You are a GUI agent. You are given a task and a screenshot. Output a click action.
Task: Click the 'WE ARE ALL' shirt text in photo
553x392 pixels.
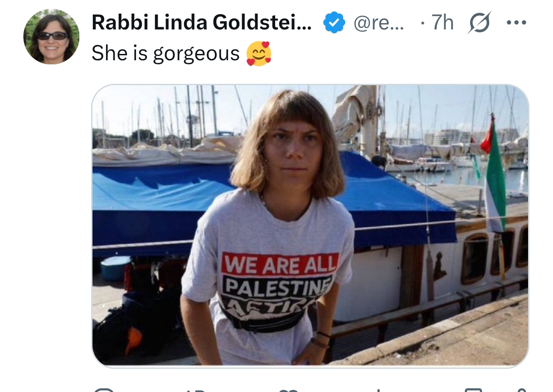coord(280,264)
